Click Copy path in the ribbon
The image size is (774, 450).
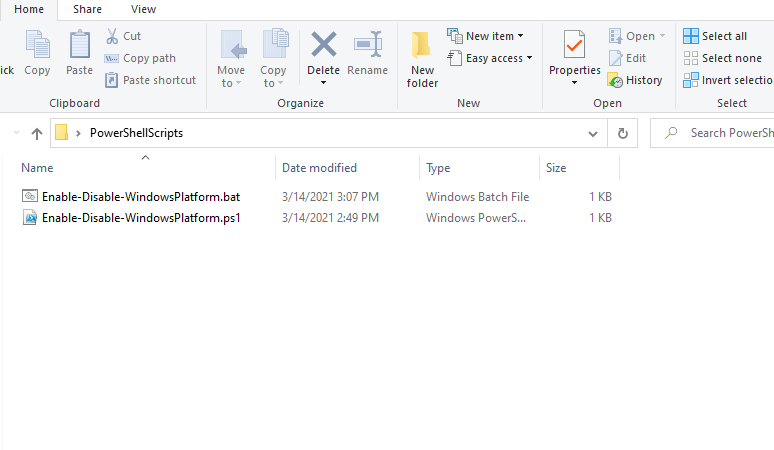click(141, 58)
